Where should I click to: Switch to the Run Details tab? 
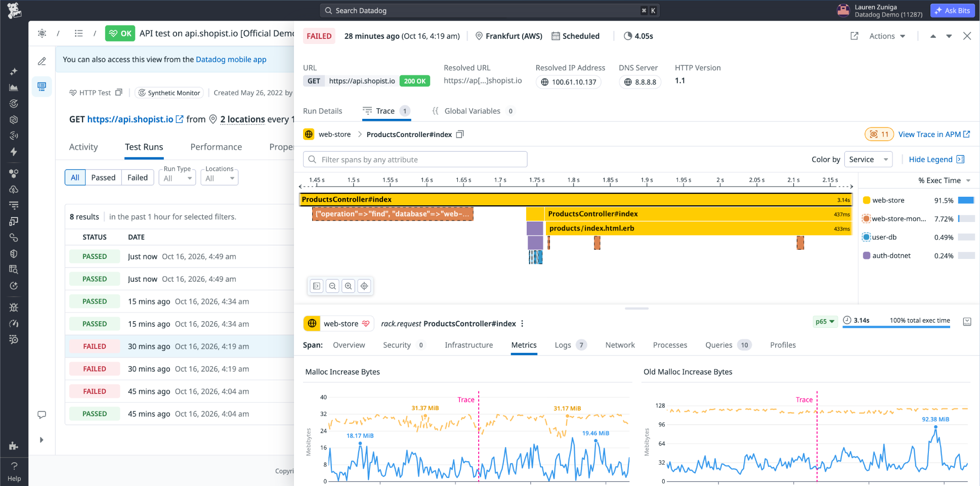coord(322,111)
